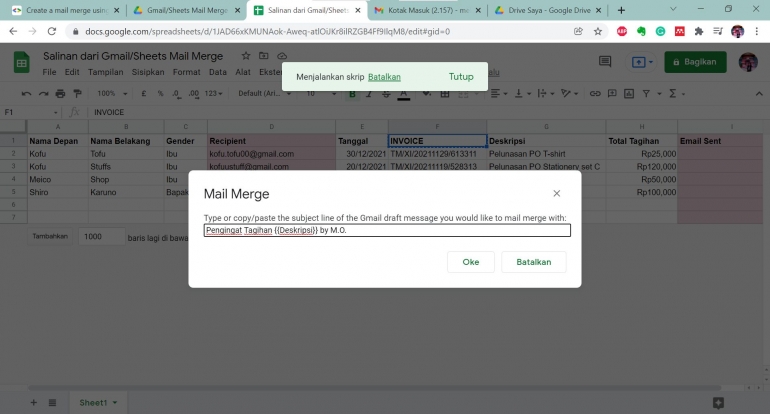Image resolution: width=770 pixels, height=414 pixels.
Task: Open the 123 number format dropdown
Action: pos(214,93)
